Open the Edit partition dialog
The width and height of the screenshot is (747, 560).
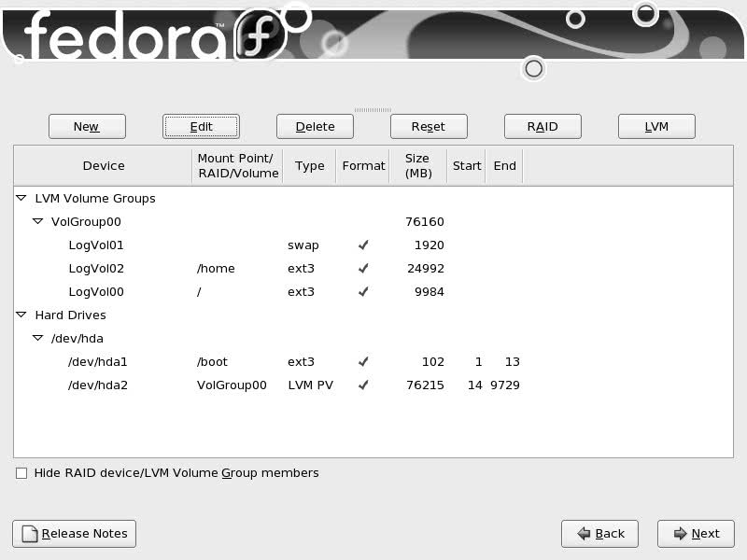[201, 127]
